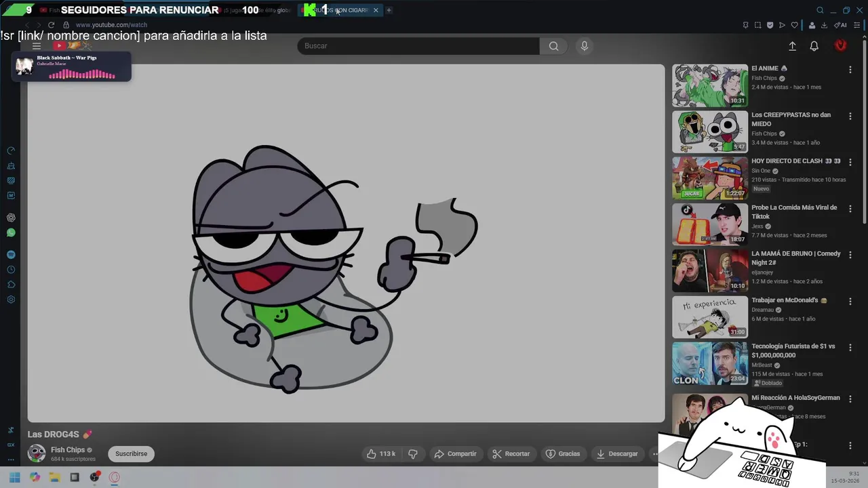Viewport: 868px width, 488px height.
Task: Open the browser profile person icon
Action: pos(812,25)
